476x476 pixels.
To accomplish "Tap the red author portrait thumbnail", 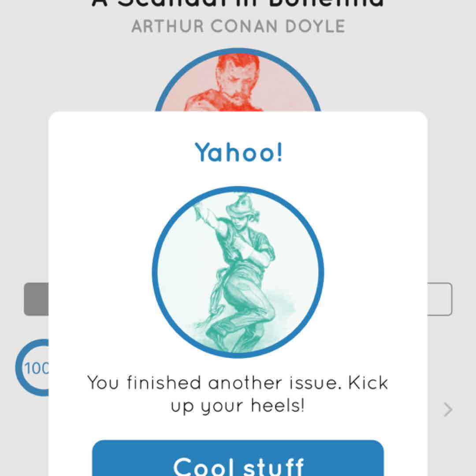I will pyautogui.click(x=237, y=85).
